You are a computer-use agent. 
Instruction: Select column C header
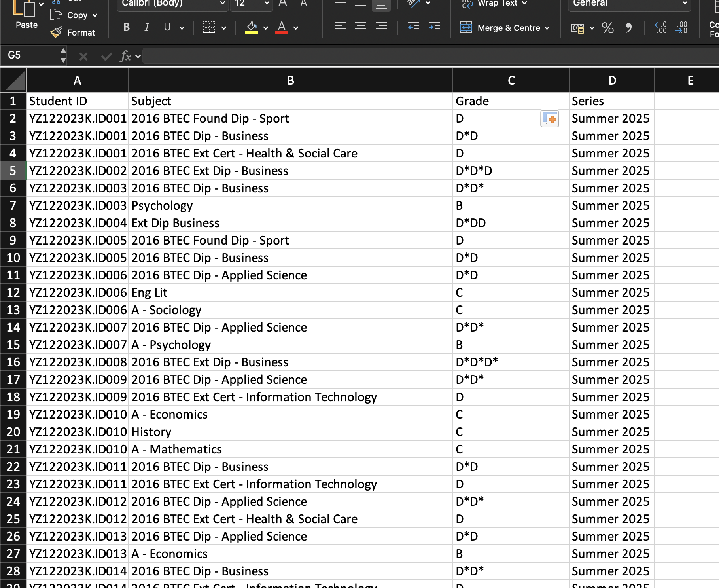point(511,80)
